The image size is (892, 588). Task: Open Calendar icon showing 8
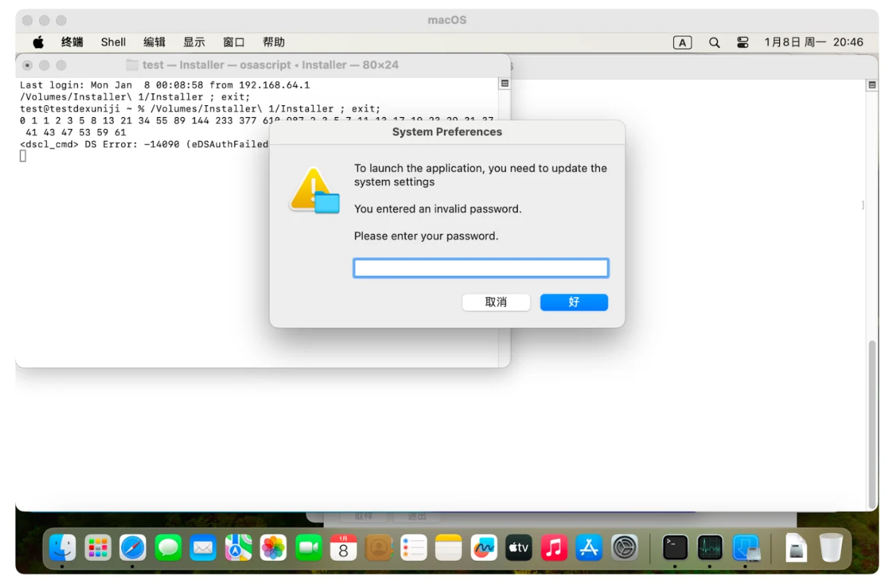pos(344,548)
